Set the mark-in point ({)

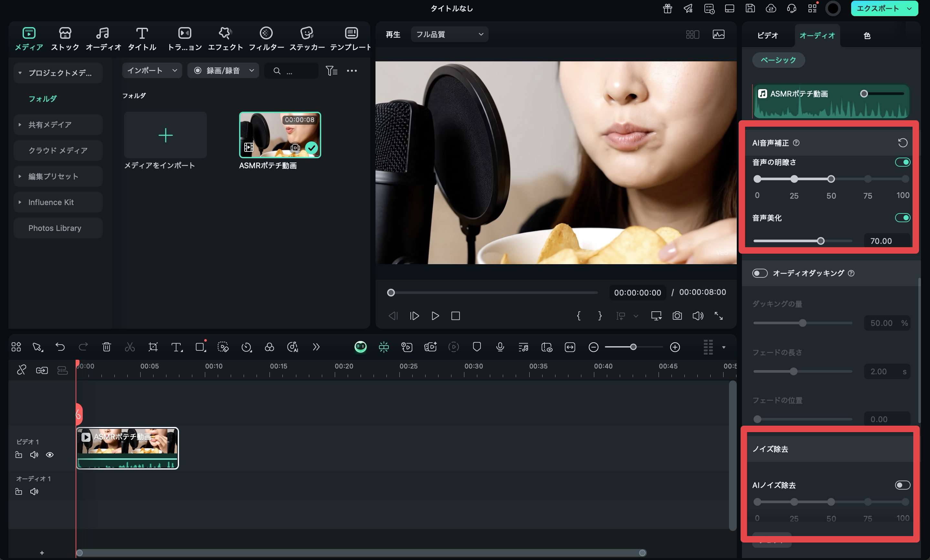(579, 316)
